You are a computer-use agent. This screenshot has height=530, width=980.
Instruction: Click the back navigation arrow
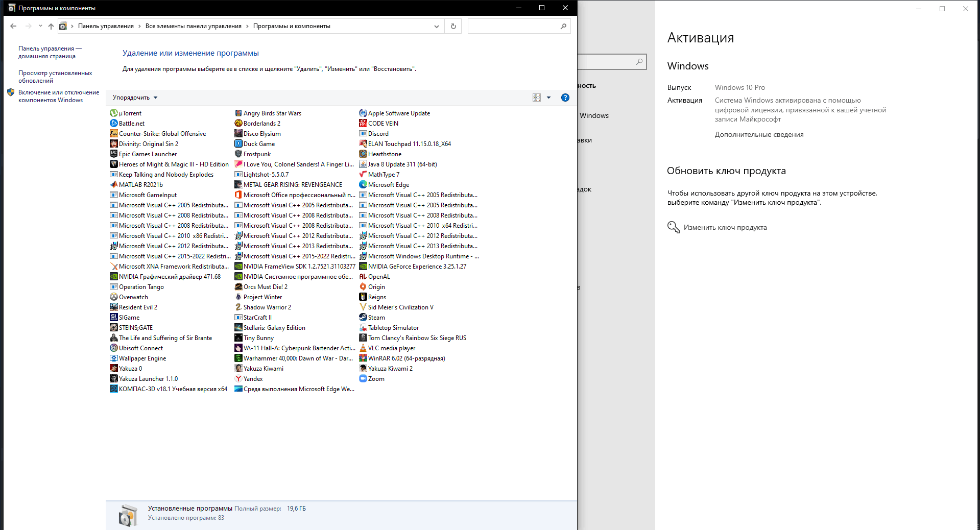point(13,26)
